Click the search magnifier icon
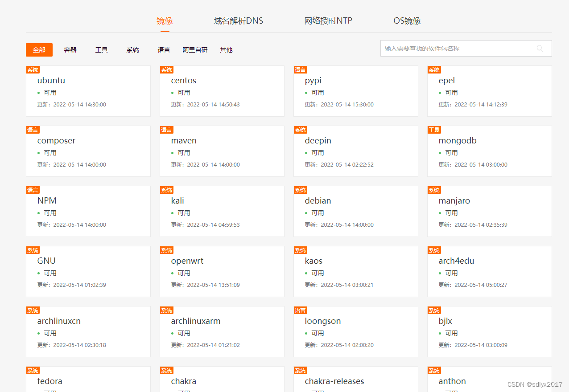 tap(540, 49)
